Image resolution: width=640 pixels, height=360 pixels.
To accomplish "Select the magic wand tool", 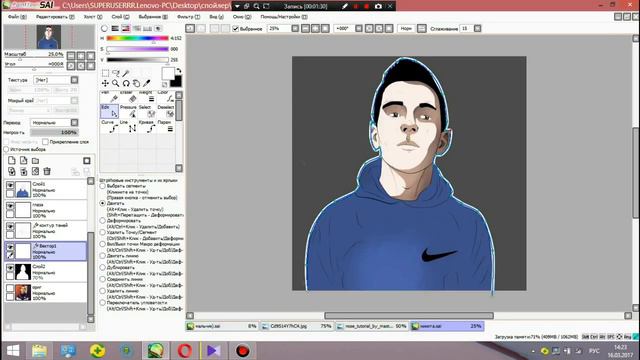I will coord(126,73).
